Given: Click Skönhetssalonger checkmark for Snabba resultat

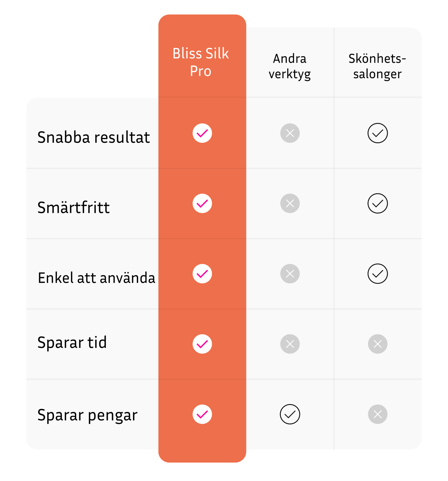Looking at the screenshot, I should 377,133.
